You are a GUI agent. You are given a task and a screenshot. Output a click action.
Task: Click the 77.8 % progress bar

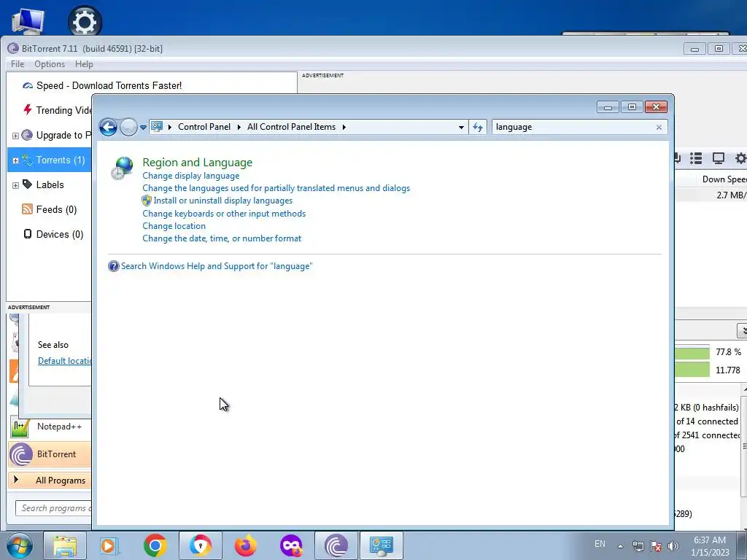pos(692,352)
